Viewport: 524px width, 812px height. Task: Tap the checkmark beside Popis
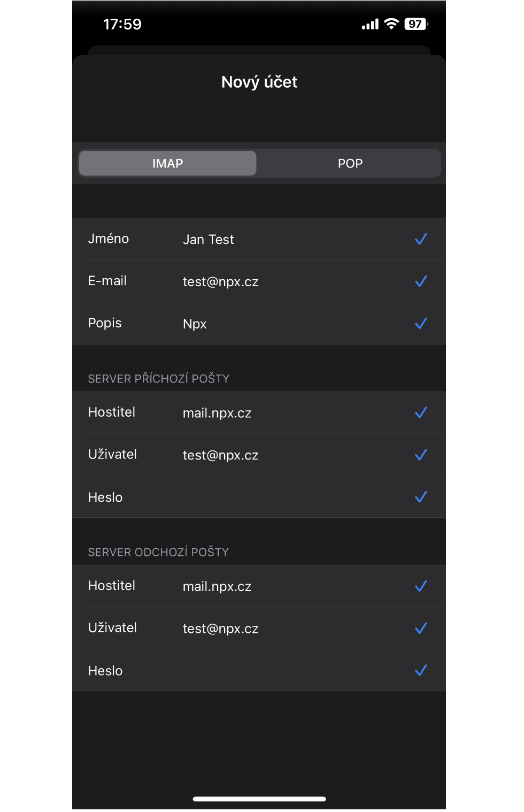[x=421, y=323]
